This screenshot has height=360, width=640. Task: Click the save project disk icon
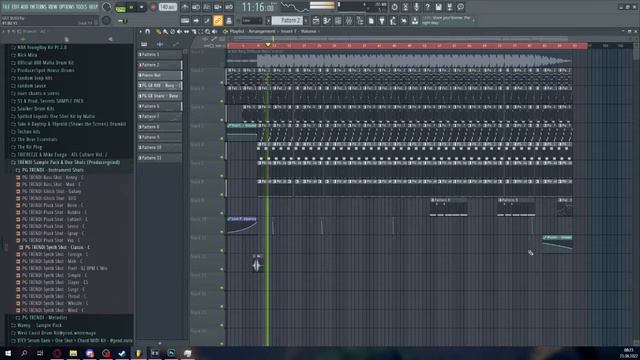(x=438, y=7)
